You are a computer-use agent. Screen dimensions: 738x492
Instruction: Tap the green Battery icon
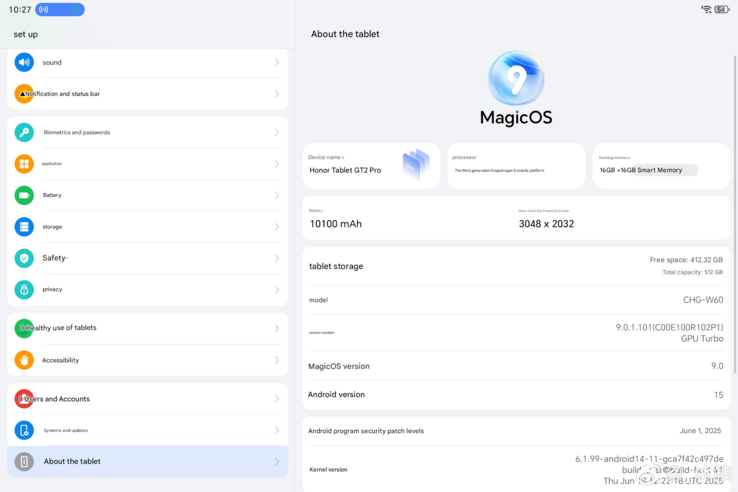[x=24, y=195]
